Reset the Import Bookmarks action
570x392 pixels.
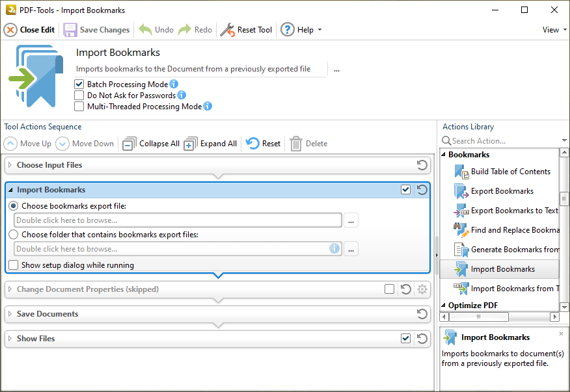421,189
